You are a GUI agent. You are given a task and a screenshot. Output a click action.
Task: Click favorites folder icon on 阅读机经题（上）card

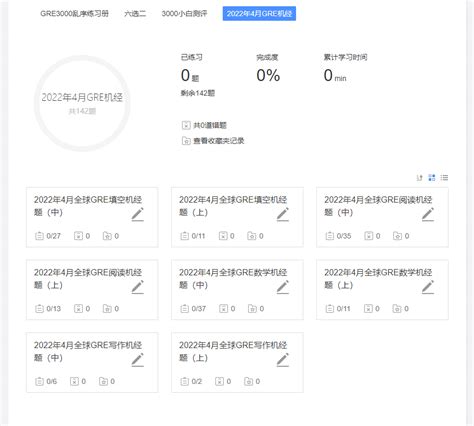coord(107,309)
